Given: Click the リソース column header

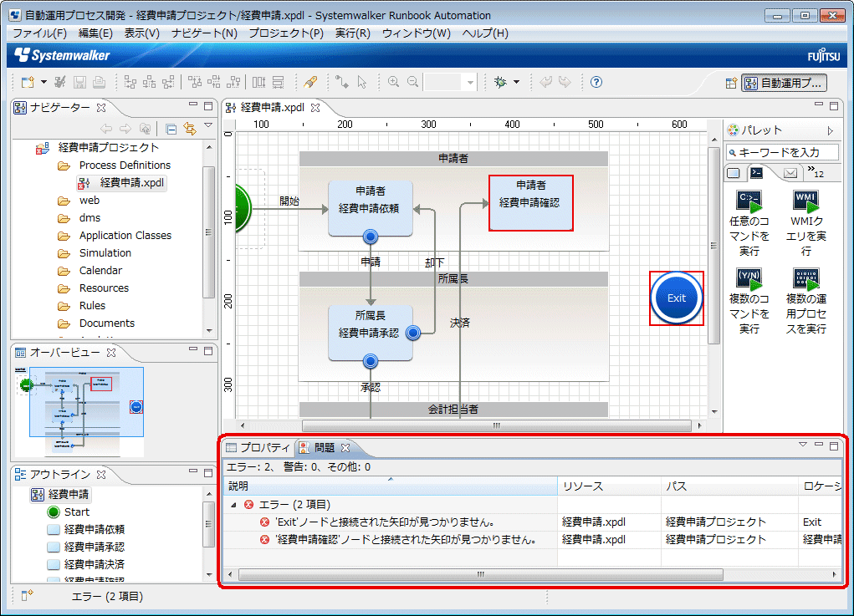Looking at the screenshot, I should click(x=609, y=486).
